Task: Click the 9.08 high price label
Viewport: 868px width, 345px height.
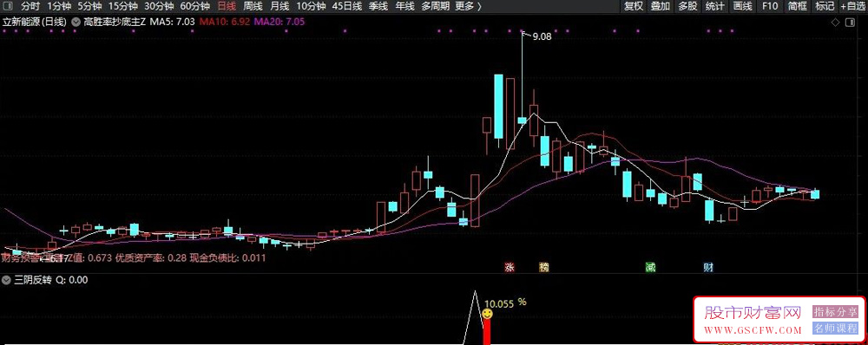Action: coord(542,37)
